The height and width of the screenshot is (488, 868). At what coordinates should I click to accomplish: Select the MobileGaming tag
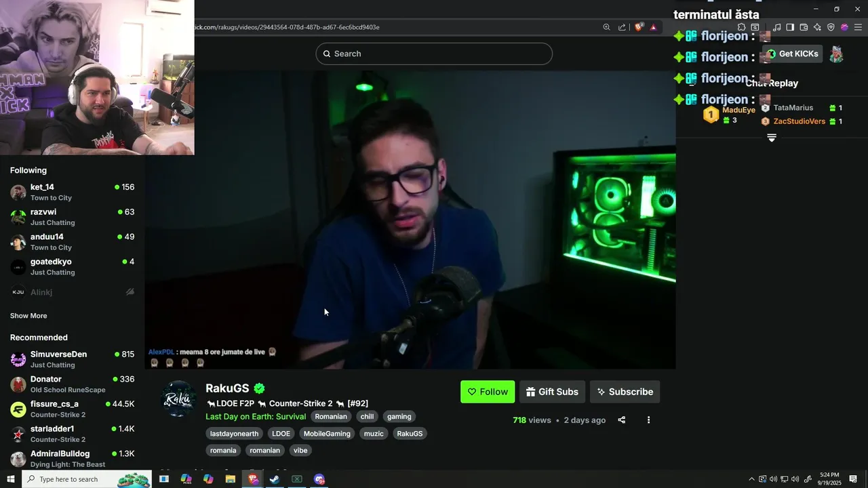click(327, 434)
